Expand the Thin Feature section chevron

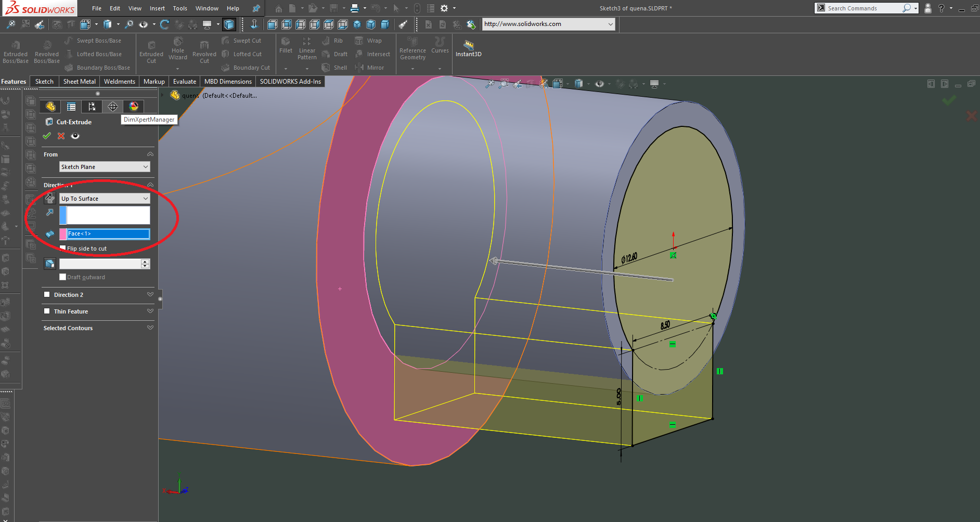tap(150, 311)
